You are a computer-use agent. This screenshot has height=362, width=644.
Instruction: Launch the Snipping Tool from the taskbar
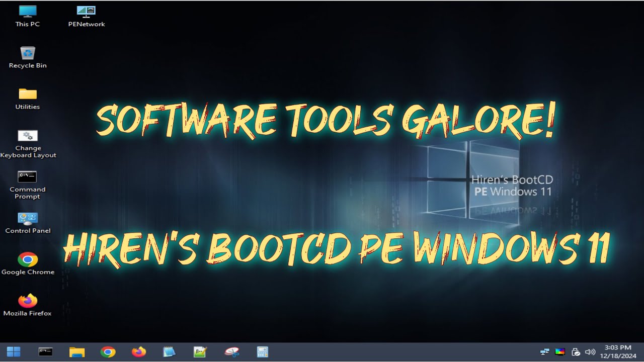pyautogui.click(x=232, y=352)
